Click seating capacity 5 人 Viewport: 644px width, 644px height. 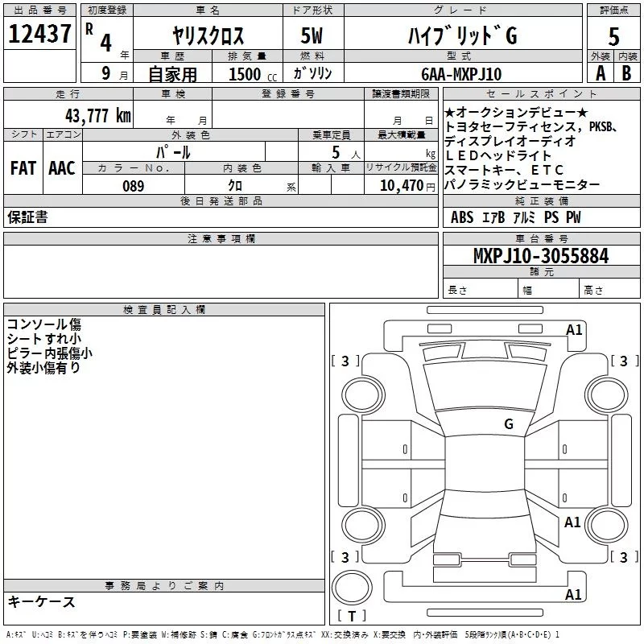345,152
